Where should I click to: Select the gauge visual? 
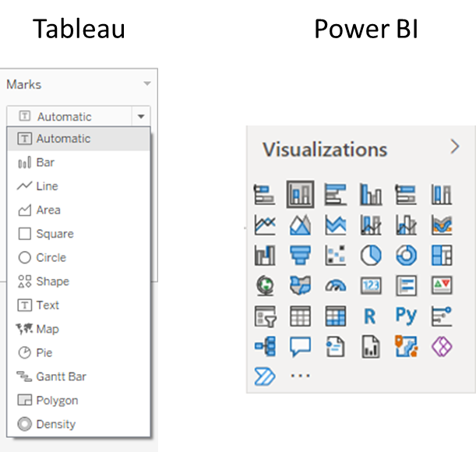pyautogui.click(x=336, y=286)
